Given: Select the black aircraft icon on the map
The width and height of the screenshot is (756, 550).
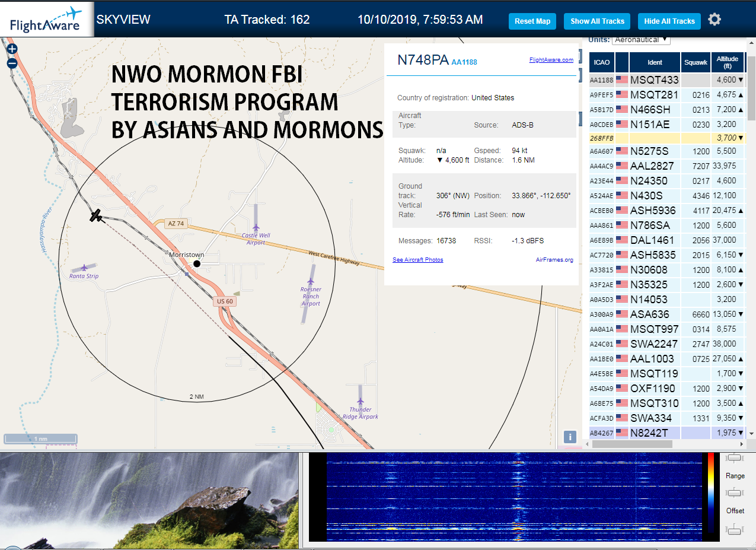Looking at the screenshot, I should 96,215.
